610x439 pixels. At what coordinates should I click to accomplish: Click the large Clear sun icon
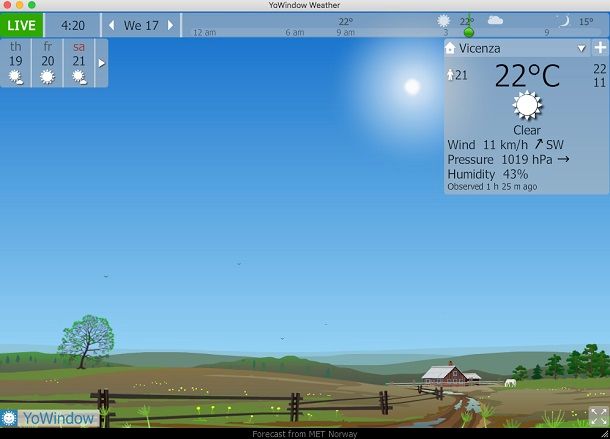coord(527,105)
